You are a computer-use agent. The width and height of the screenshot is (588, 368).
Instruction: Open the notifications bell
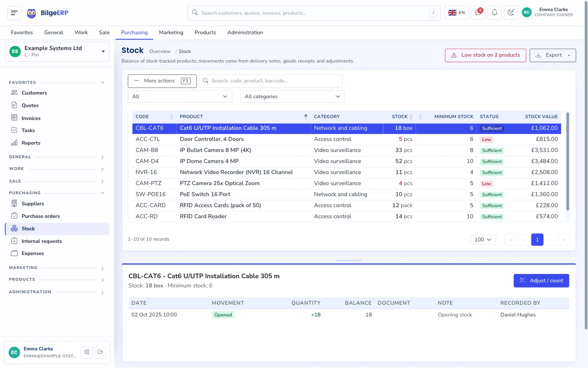(x=494, y=13)
